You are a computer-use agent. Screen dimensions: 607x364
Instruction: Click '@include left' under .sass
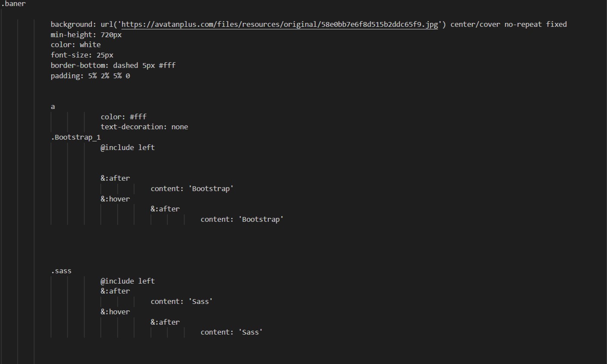pos(128,281)
